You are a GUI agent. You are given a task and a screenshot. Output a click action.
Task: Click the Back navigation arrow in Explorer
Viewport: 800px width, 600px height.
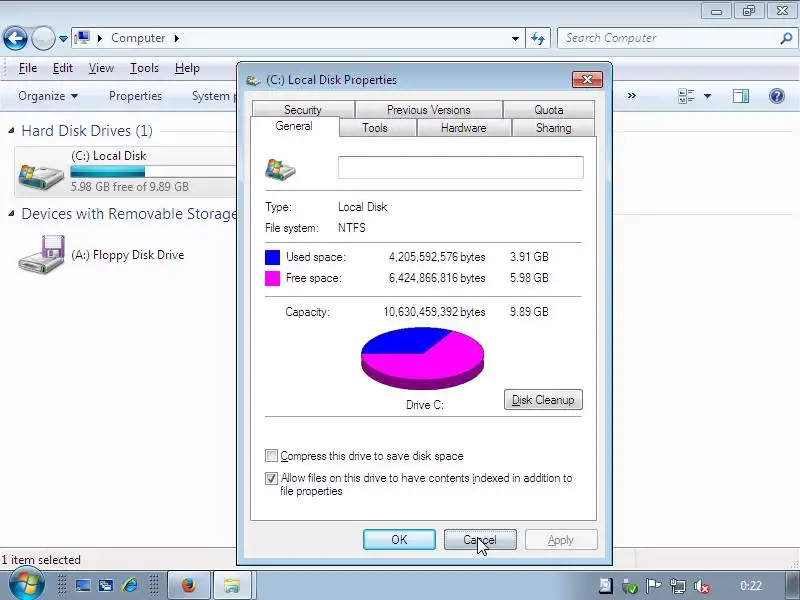[x=15, y=38]
